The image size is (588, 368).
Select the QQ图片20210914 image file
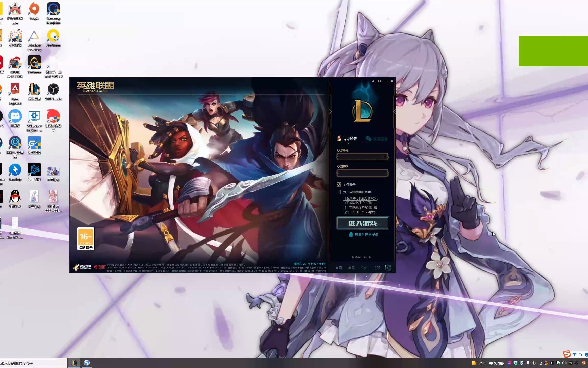(x=15, y=228)
